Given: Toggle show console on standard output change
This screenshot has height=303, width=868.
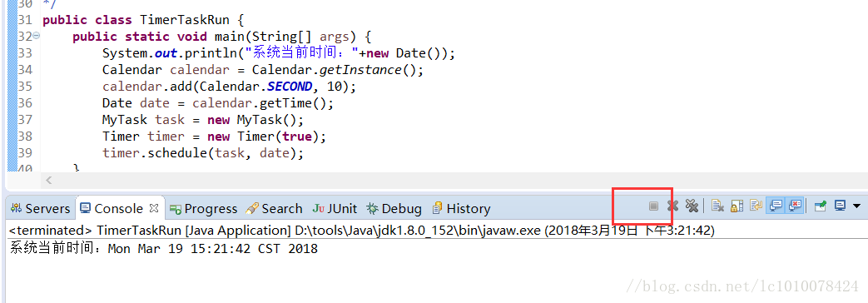Looking at the screenshot, I should coord(776,206).
